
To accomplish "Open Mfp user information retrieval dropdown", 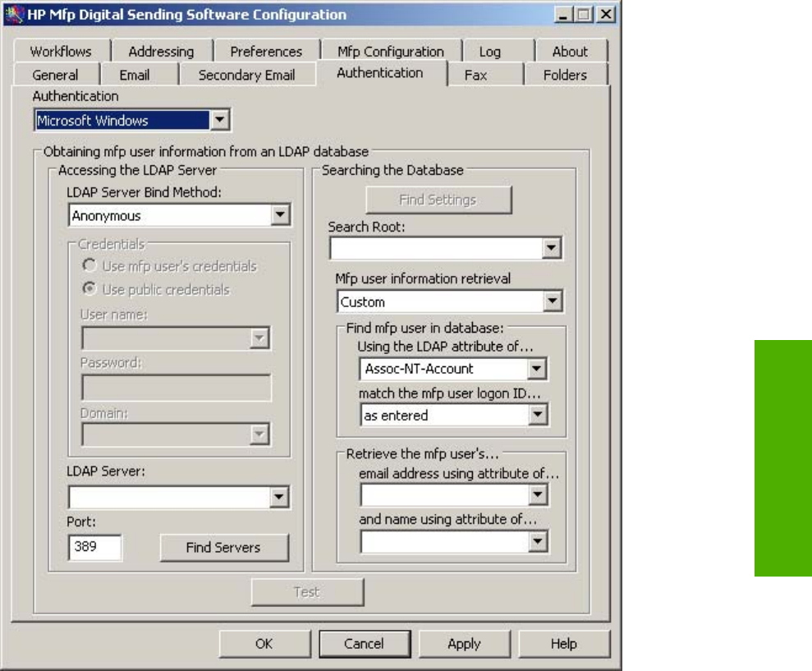I will (x=553, y=301).
